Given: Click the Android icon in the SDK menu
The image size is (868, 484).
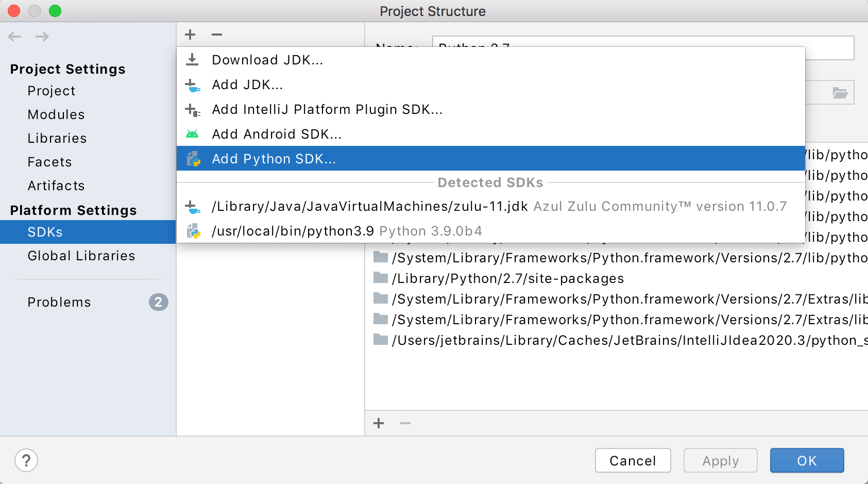Looking at the screenshot, I should click(193, 133).
